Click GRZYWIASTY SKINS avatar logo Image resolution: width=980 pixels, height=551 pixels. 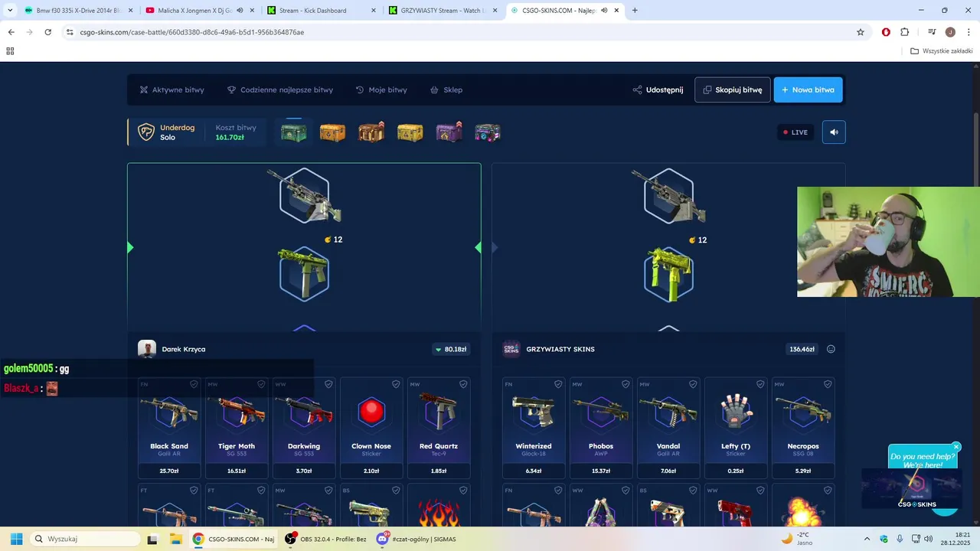click(x=511, y=349)
